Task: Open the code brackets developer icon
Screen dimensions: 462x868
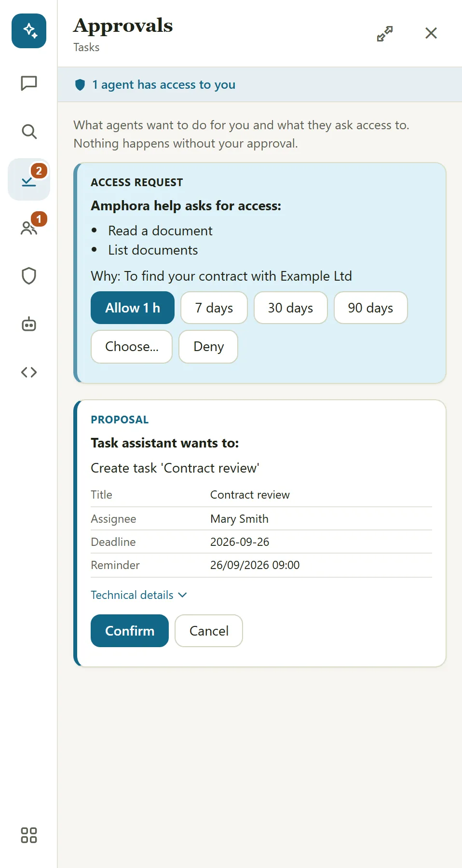Action: (29, 372)
